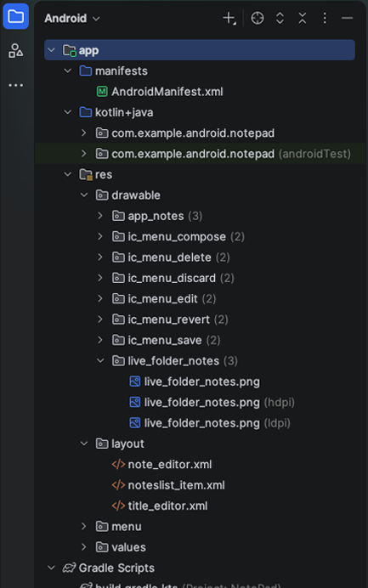
Task: Collapse the manifests folder chevron
Action: click(x=67, y=71)
